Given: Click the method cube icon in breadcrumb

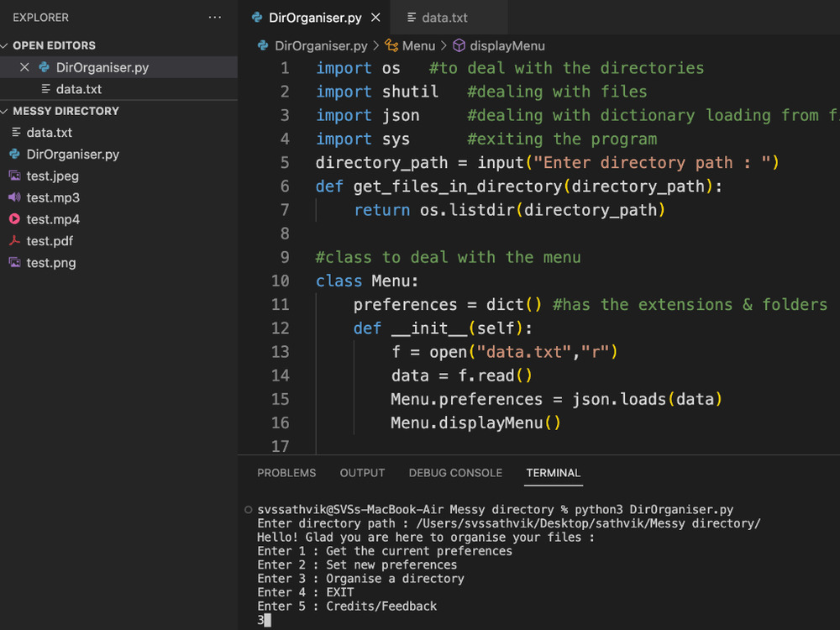Looking at the screenshot, I should tap(459, 45).
